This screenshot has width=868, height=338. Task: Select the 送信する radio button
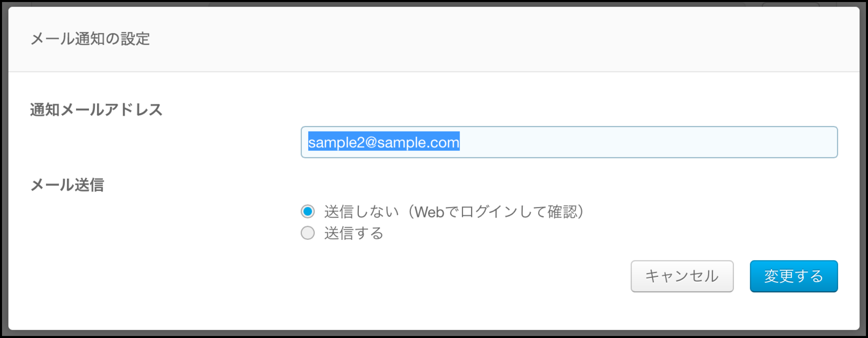(308, 233)
